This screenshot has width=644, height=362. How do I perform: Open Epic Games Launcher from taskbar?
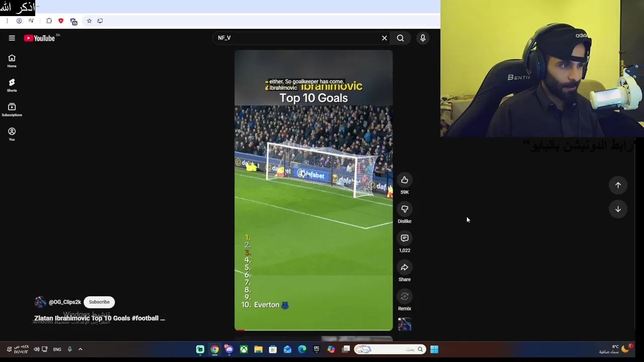pyautogui.click(x=316, y=349)
